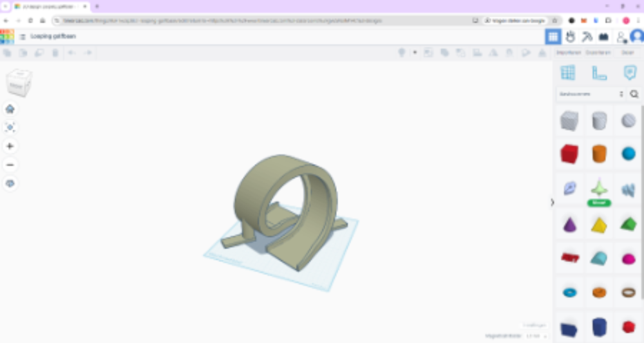Image resolution: width=644 pixels, height=343 pixels.
Task: Switch to the Bricks view
Action: pos(603,37)
